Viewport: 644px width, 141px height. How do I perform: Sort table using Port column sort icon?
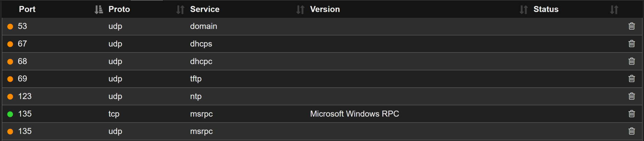point(99,10)
